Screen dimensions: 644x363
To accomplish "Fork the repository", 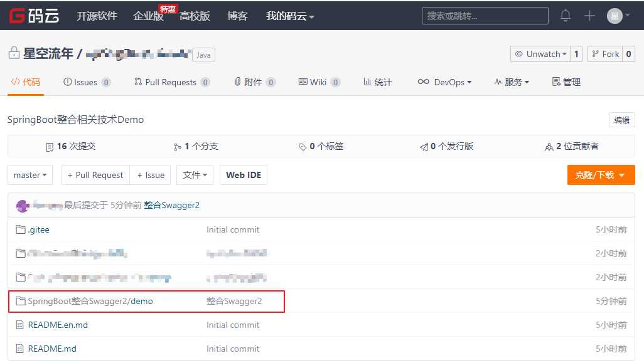I will (x=605, y=54).
